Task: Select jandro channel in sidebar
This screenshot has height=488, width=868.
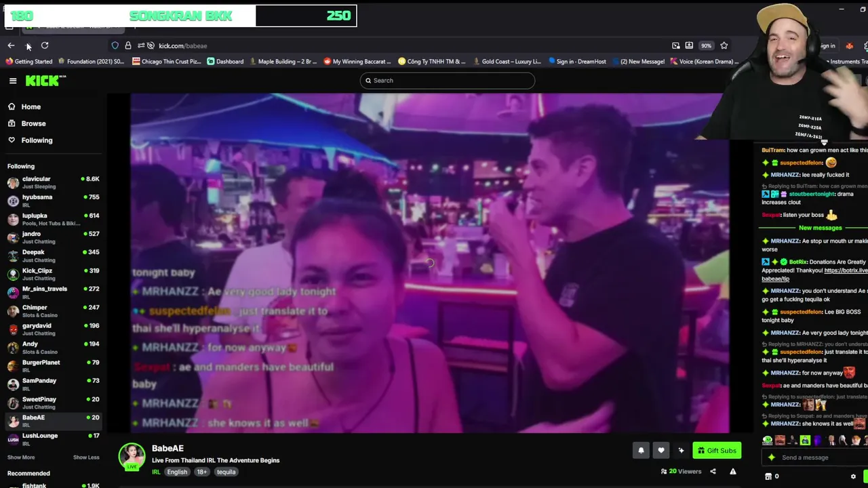Action: [53, 237]
